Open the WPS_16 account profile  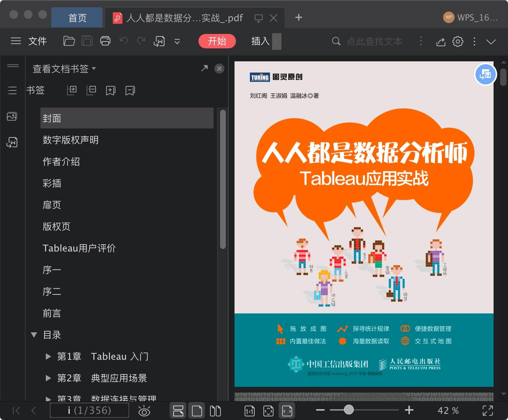click(470, 17)
